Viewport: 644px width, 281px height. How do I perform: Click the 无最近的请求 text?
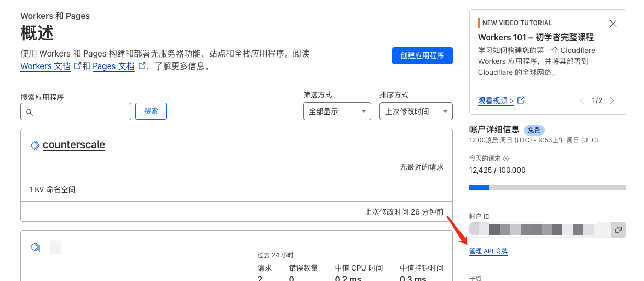(422, 167)
